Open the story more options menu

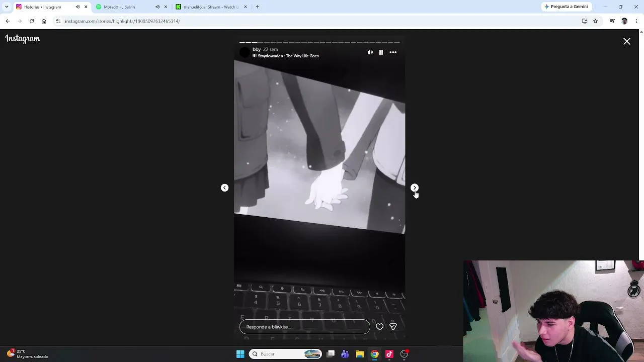pos(393,52)
